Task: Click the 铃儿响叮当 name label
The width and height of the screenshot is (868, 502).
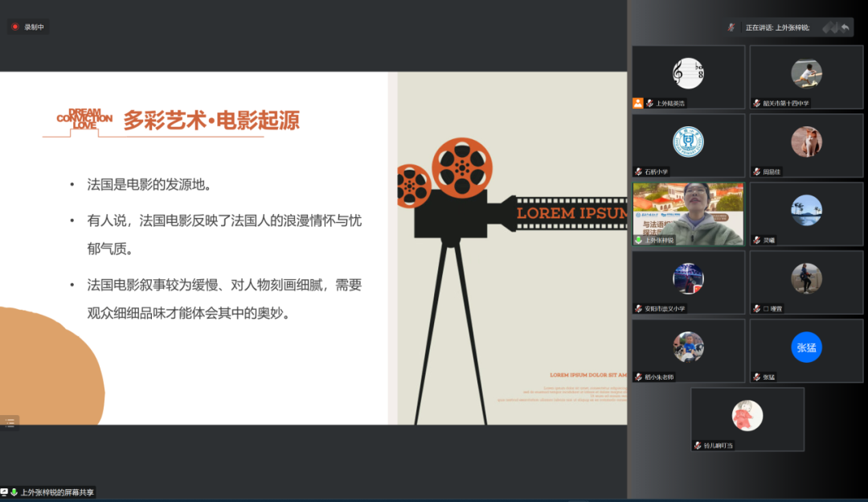Action: coord(718,446)
